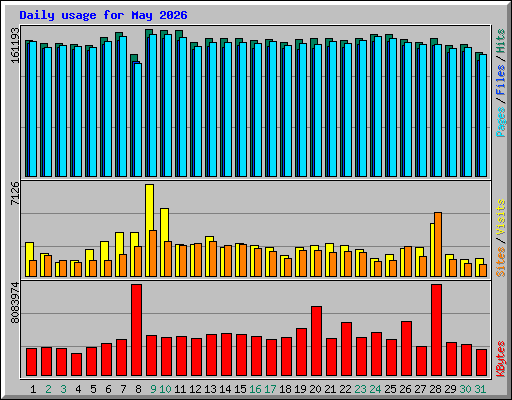This screenshot has height=400, width=512.
Task: Click the cyan pages bar for day 24
Action: pos(378,107)
